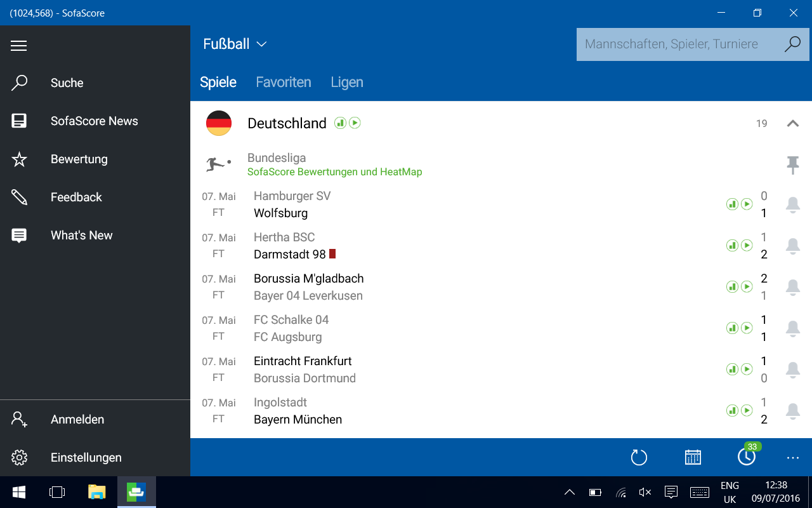Click statistics icon in FC Schalke 04 row

(732, 328)
